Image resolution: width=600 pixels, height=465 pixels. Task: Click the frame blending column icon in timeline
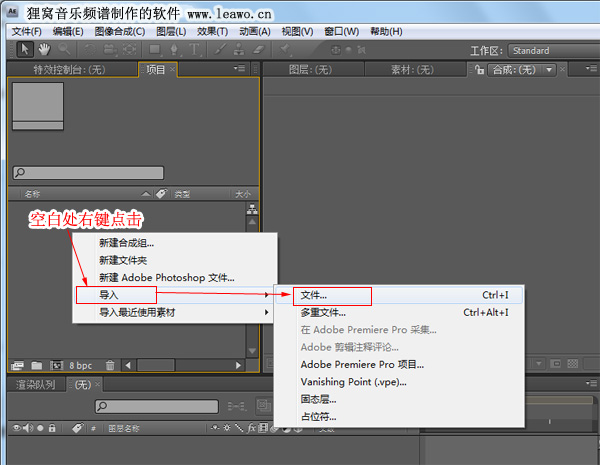(262, 427)
